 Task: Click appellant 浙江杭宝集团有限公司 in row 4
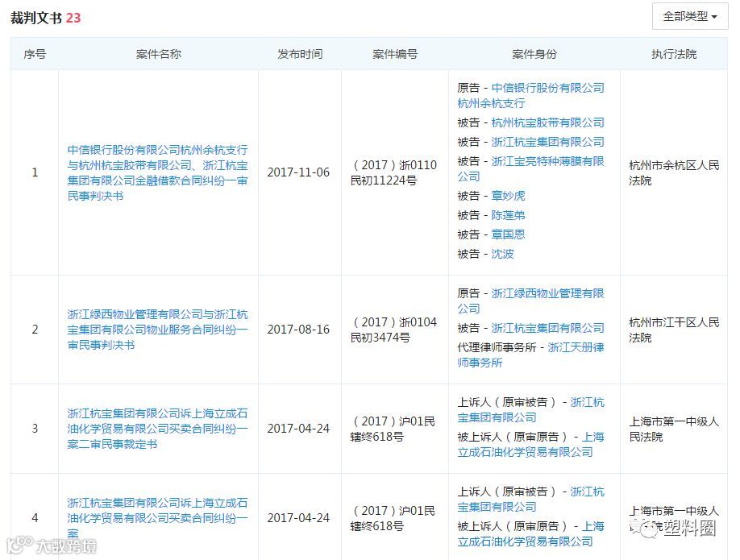531,499
